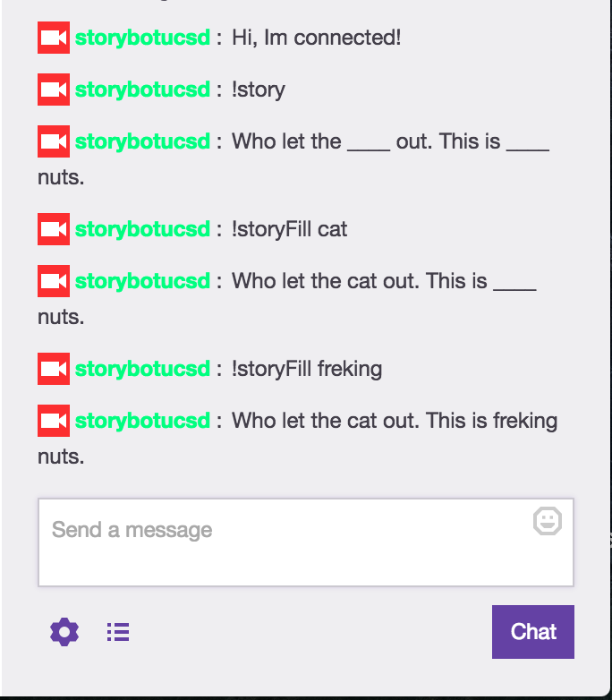Click storybotucsd name on '!storyFill cat' line
The image size is (612, 700).
tap(142, 229)
